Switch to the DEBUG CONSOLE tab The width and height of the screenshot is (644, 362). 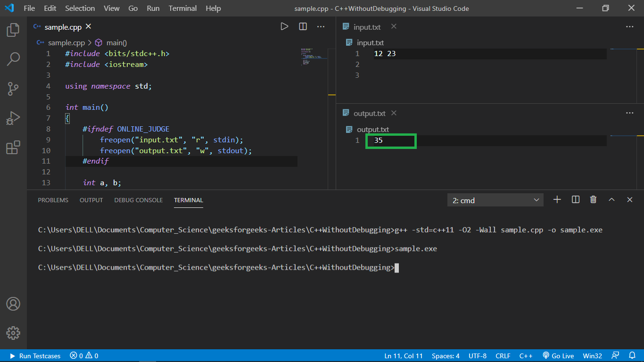coord(138,200)
